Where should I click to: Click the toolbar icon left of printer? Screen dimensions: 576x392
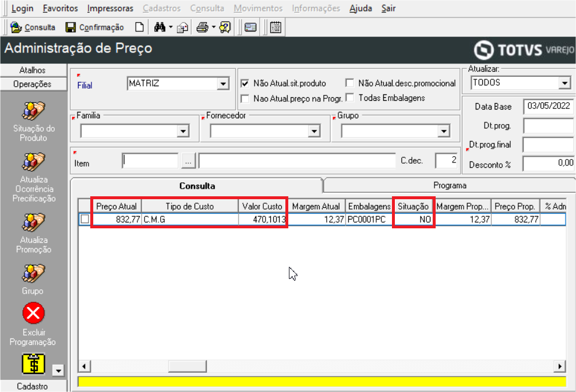tap(182, 27)
